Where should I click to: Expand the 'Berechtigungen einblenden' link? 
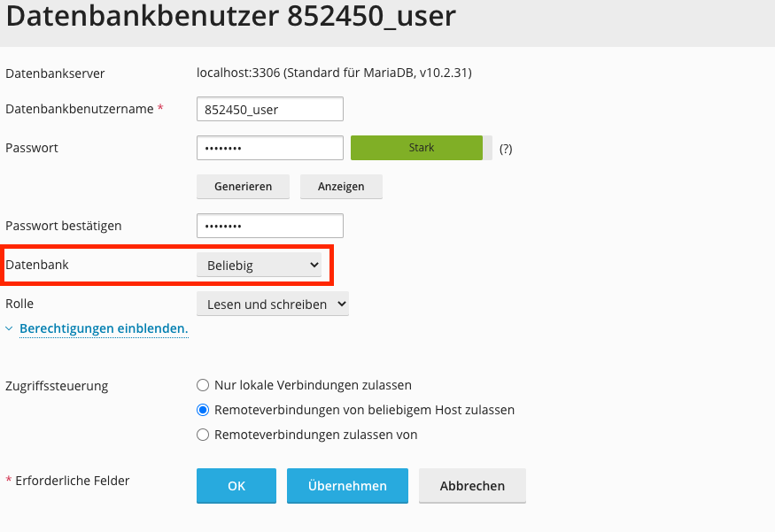pos(103,328)
